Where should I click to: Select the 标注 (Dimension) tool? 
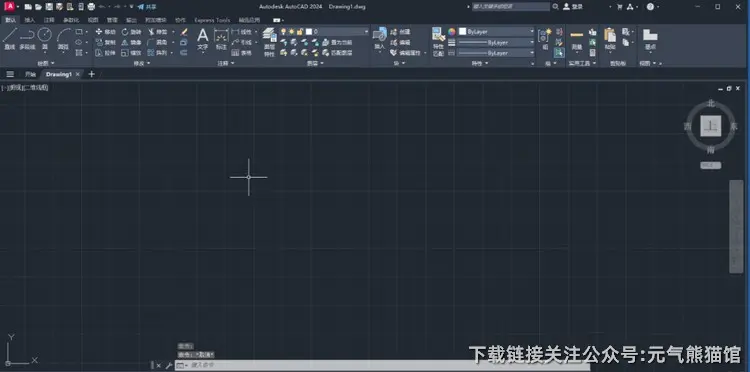221,39
